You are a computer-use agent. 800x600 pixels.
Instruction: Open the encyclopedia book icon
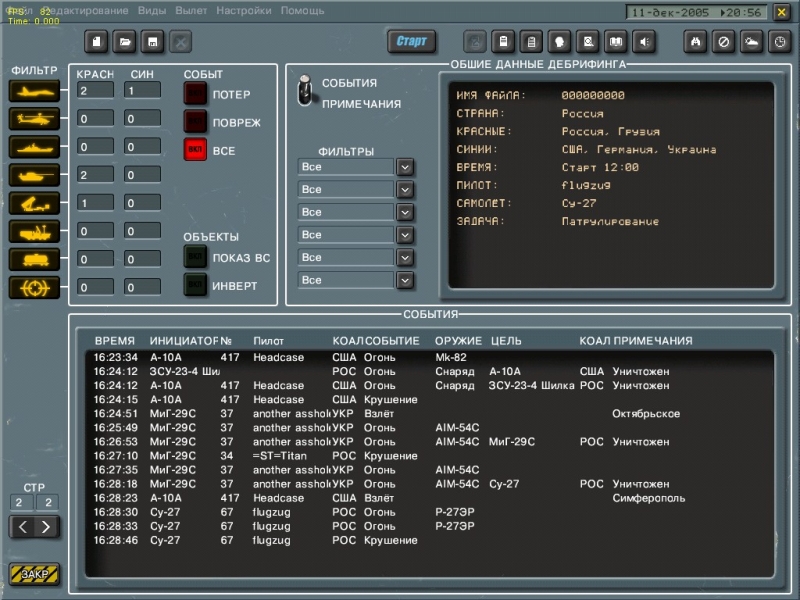tap(616, 42)
